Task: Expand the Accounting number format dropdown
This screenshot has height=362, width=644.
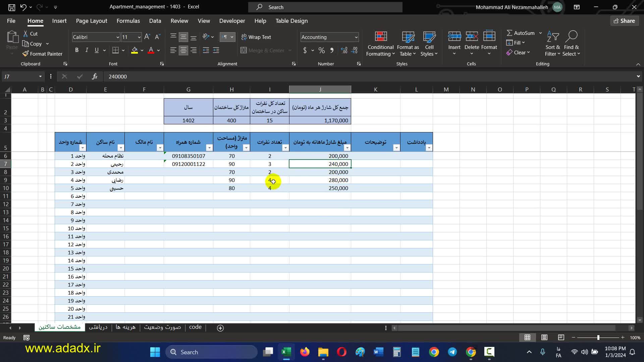Action: click(x=356, y=37)
